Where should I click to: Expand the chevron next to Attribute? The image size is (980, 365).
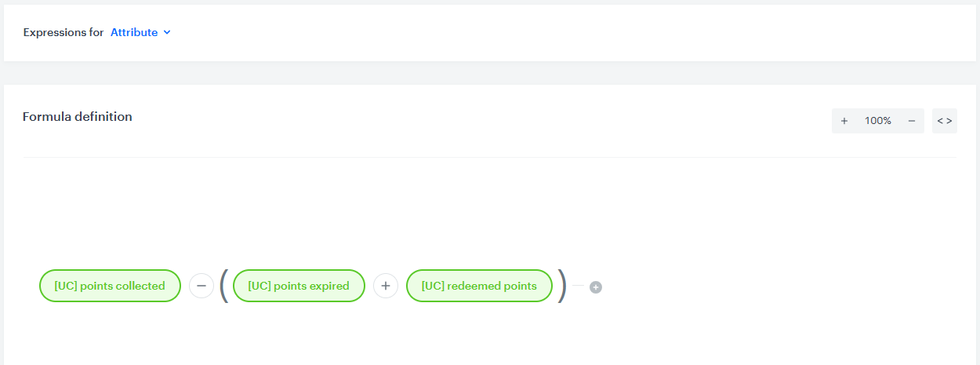[x=167, y=32]
